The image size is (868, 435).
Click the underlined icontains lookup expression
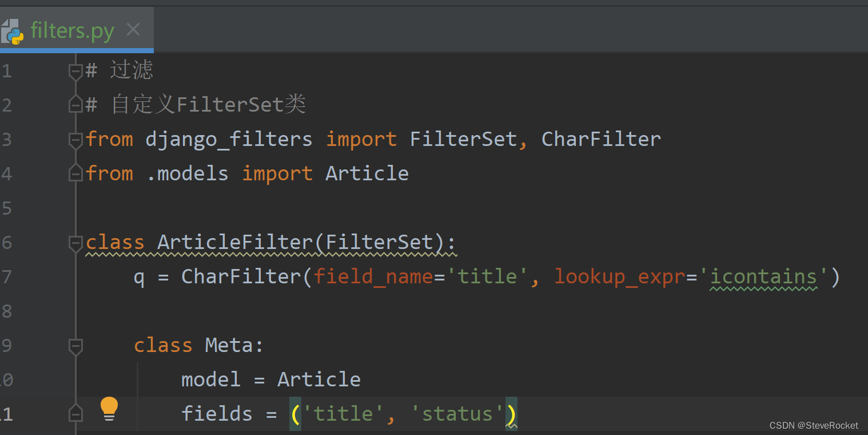[763, 276]
